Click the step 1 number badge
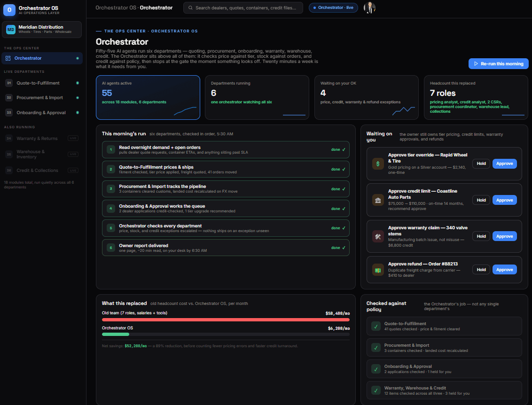This screenshot has height=405, width=532. [111, 149]
